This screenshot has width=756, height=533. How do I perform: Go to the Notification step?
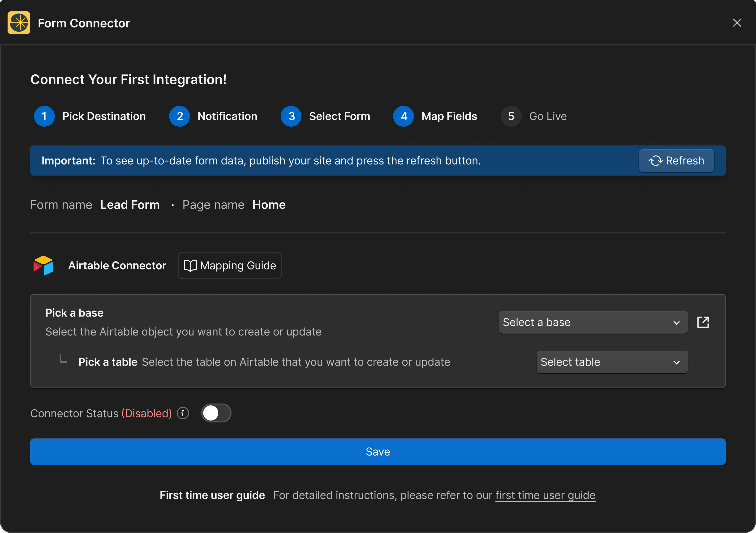pyautogui.click(x=227, y=116)
